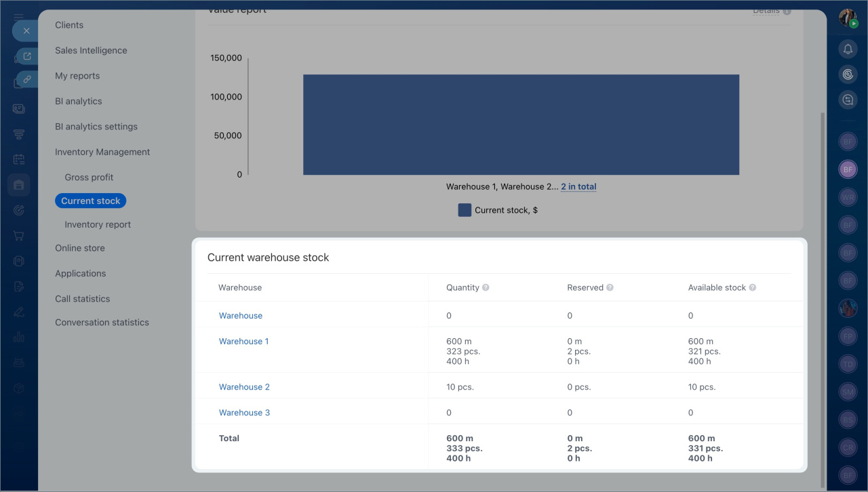Click the Reserved help question mark icon
The width and height of the screenshot is (868, 492).
click(x=610, y=287)
